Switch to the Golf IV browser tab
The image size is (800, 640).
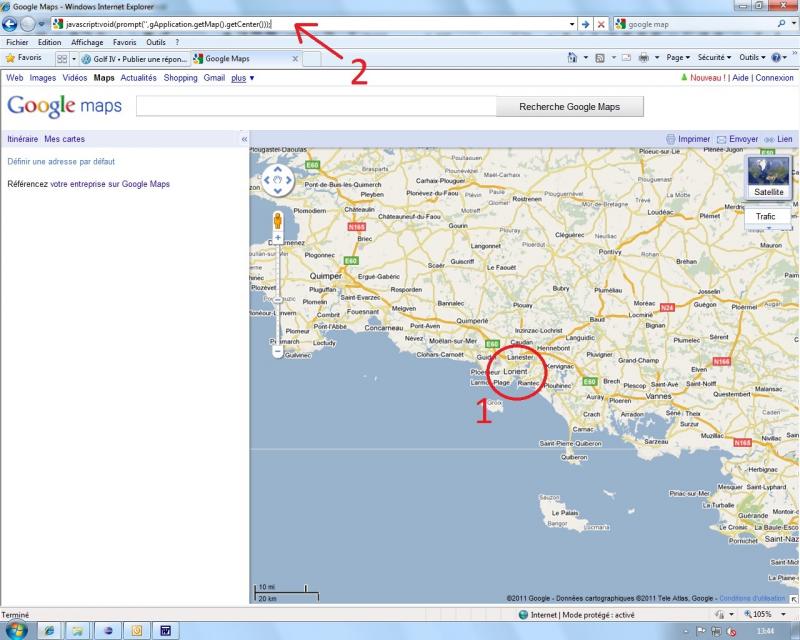pyautogui.click(x=135, y=59)
